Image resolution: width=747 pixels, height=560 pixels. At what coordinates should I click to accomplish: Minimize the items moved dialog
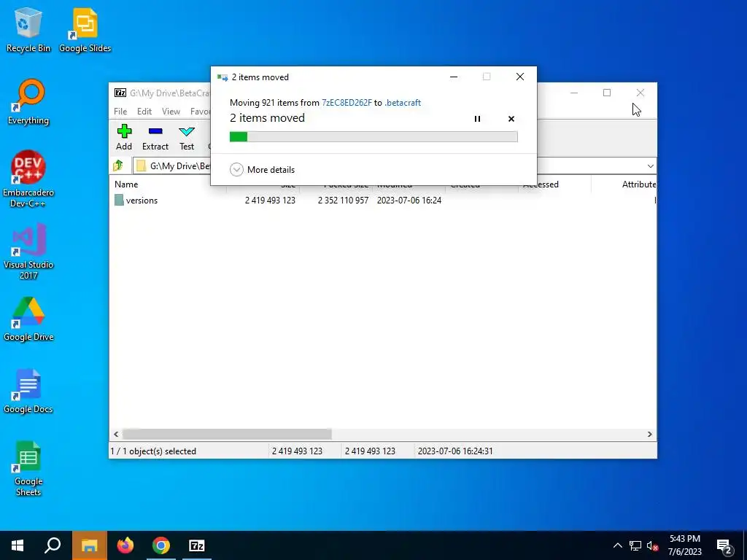coord(454,77)
